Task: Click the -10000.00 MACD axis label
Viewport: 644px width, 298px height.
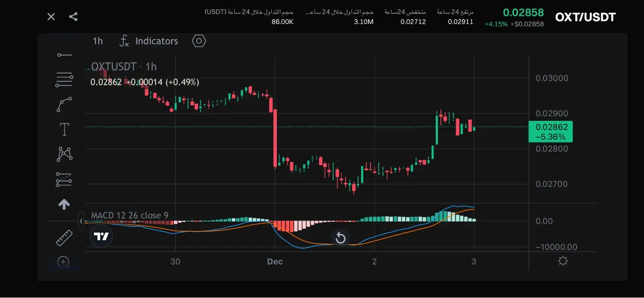Action: pyautogui.click(x=557, y=247)
